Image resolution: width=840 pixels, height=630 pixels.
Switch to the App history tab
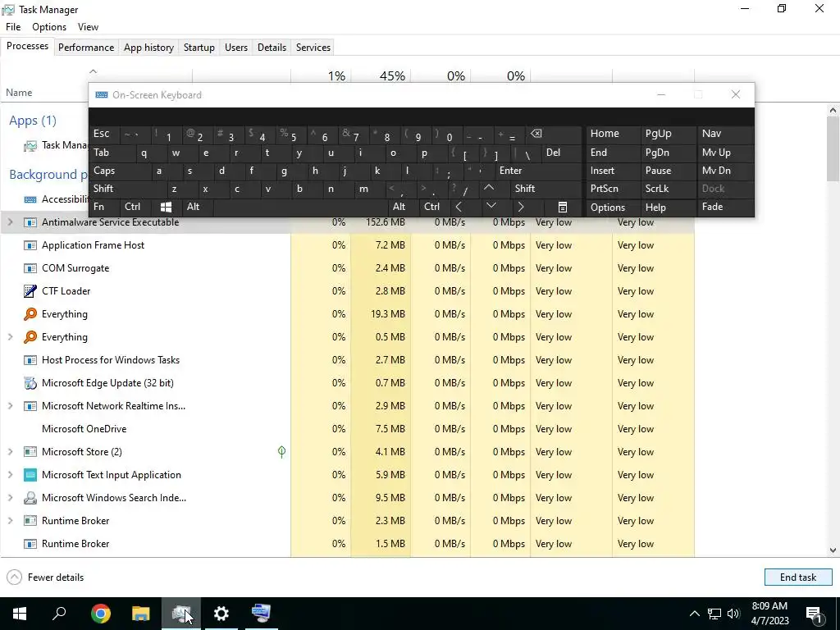149,47
